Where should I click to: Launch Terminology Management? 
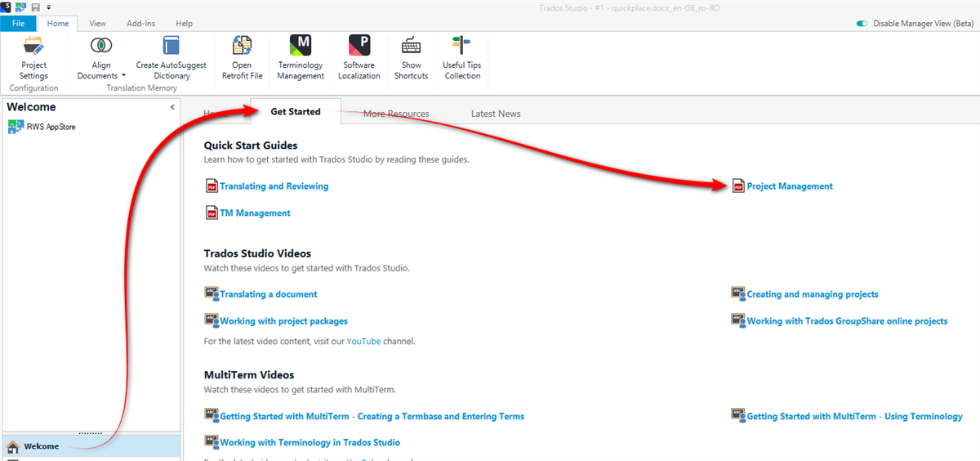tap(301, 57)
